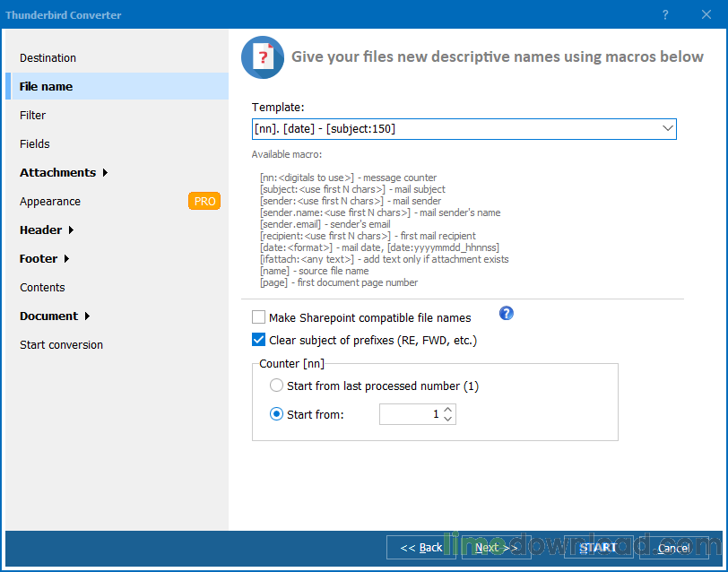Click the PRO badge next to Appearance
The width and height of the screenshot is (728, 572).
(x=204, y=201)
